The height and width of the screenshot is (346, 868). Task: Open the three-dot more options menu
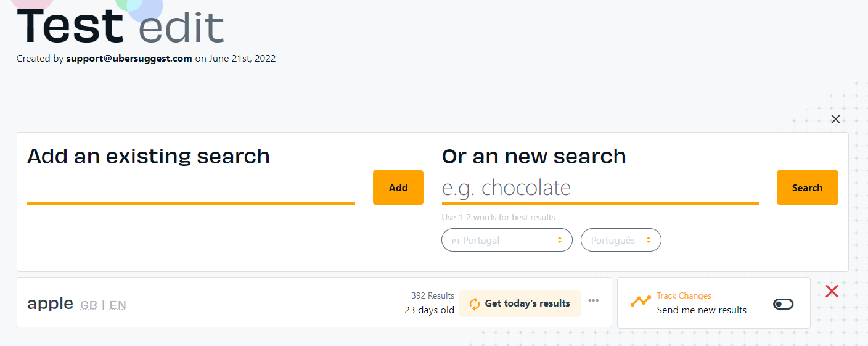click(594, 300)
